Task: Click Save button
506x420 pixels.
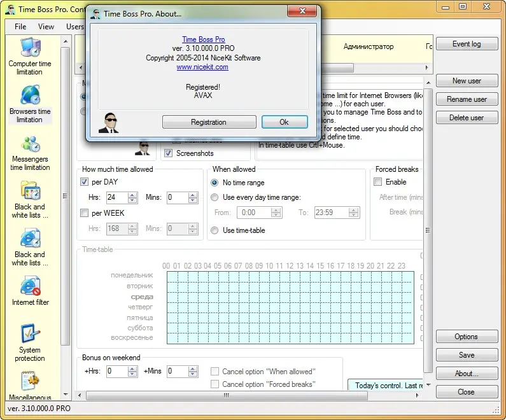Action: pos(467,355)
